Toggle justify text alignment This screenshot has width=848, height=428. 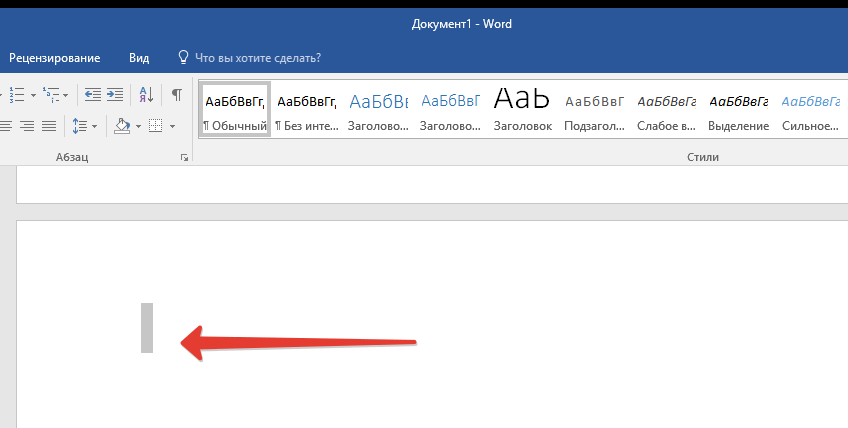point(48,126)
